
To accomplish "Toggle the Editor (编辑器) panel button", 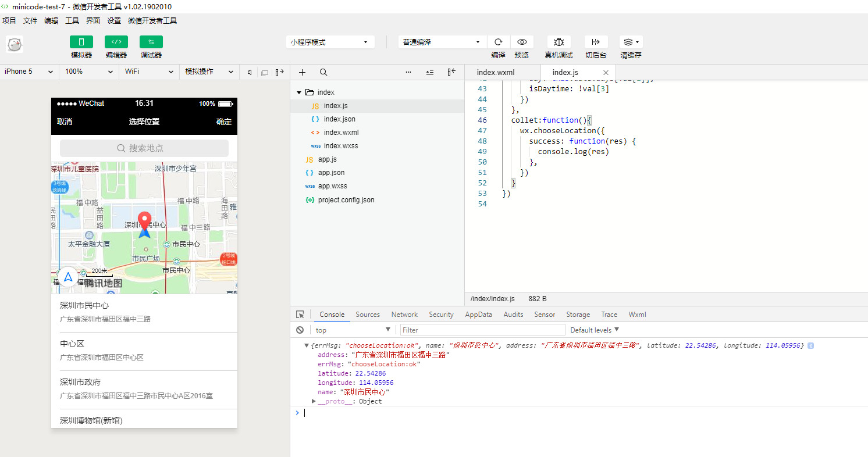I will point(116,42).
